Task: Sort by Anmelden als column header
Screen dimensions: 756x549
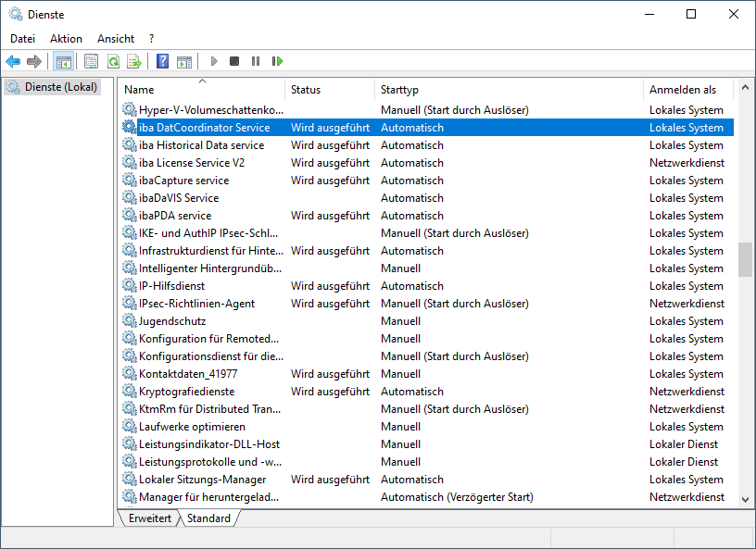Action: tap(688, 89)
